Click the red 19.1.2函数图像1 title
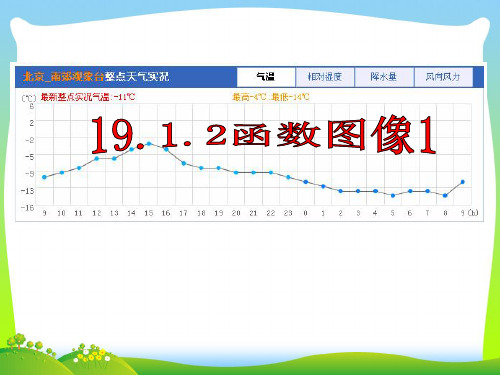 [263, 135]
